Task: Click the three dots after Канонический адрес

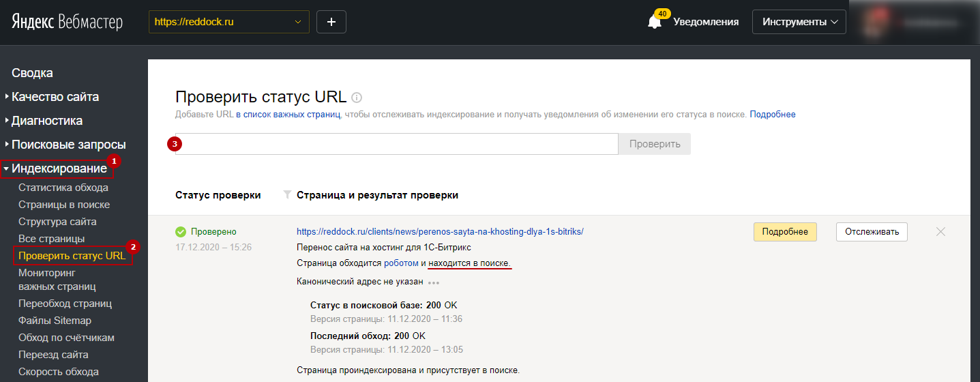Action: [434, 282]
